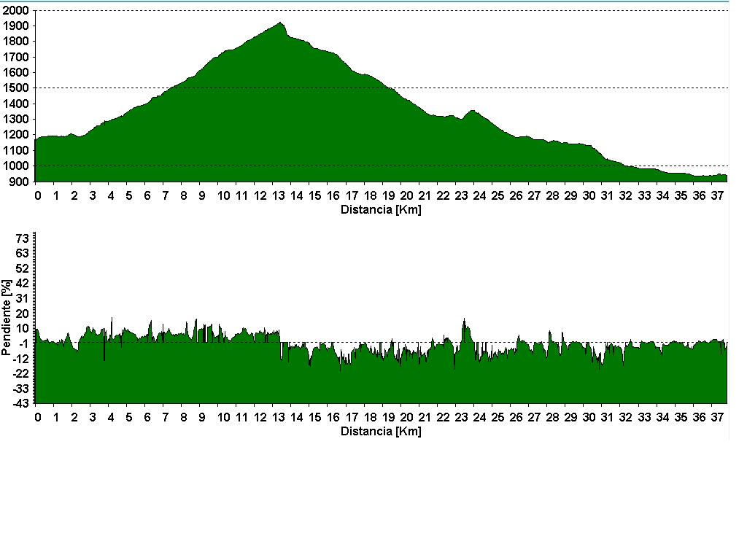Click the slope spike at km 23
747x560 pixels.
click(x=464, y=321)
